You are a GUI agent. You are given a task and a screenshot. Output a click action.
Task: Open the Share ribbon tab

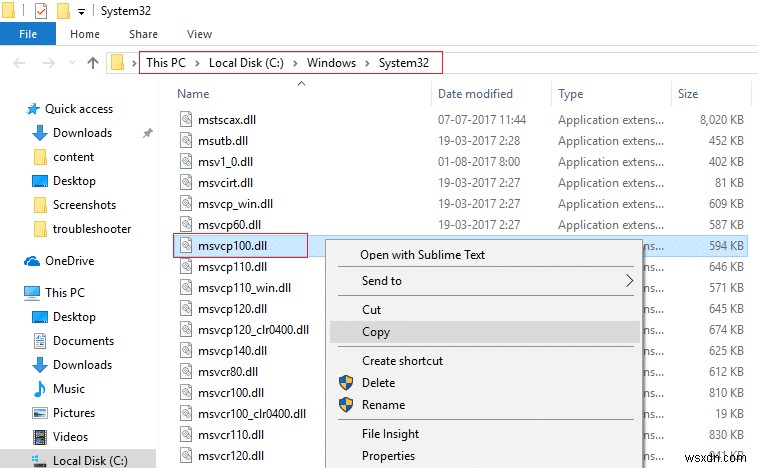pyautogui.click(x=143, y=34)
